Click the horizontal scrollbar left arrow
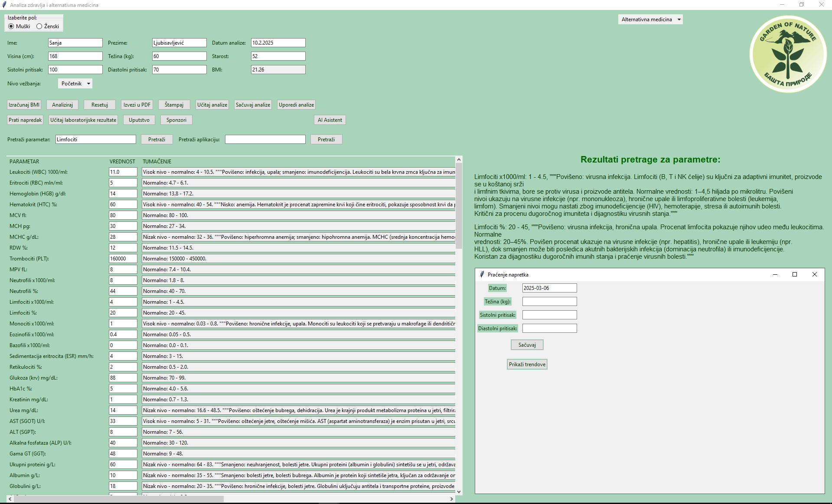 (x=10, y=499)
